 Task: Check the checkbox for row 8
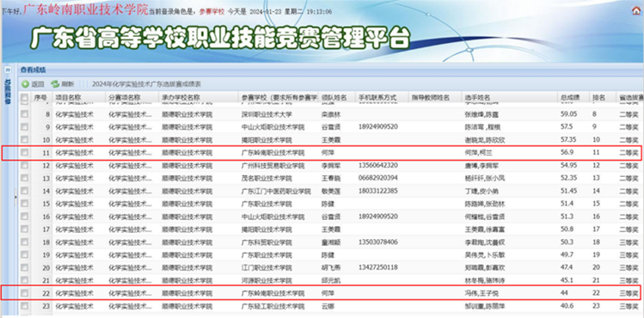click(25, 114)
